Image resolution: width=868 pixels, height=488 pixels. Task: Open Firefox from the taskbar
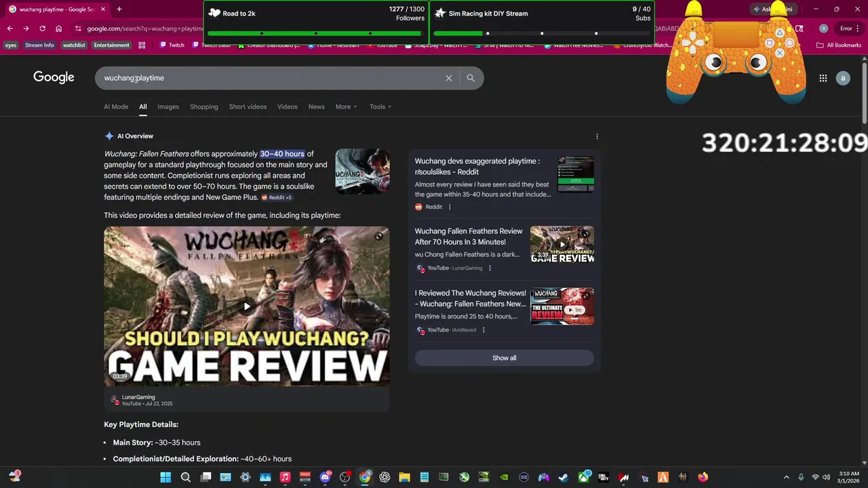[703, 477]
